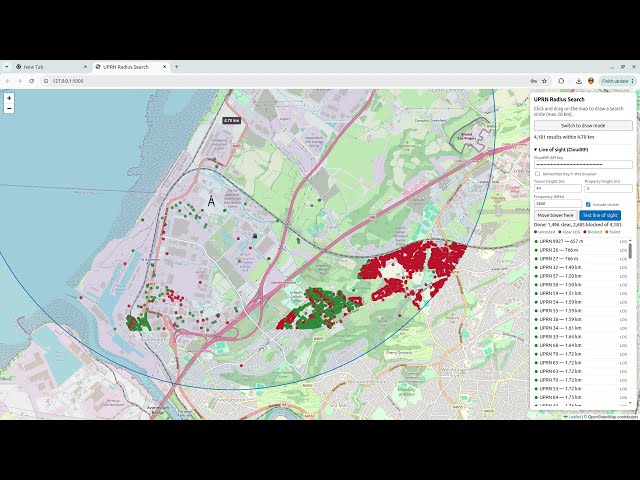
Task: Click the Property height input field
Action: tap(608, 188)
